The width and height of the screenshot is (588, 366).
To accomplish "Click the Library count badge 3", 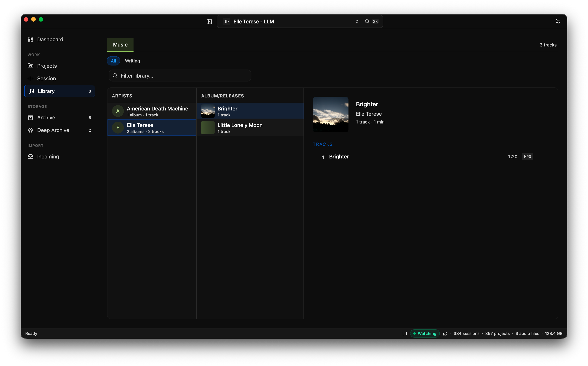I will (90, 91).
